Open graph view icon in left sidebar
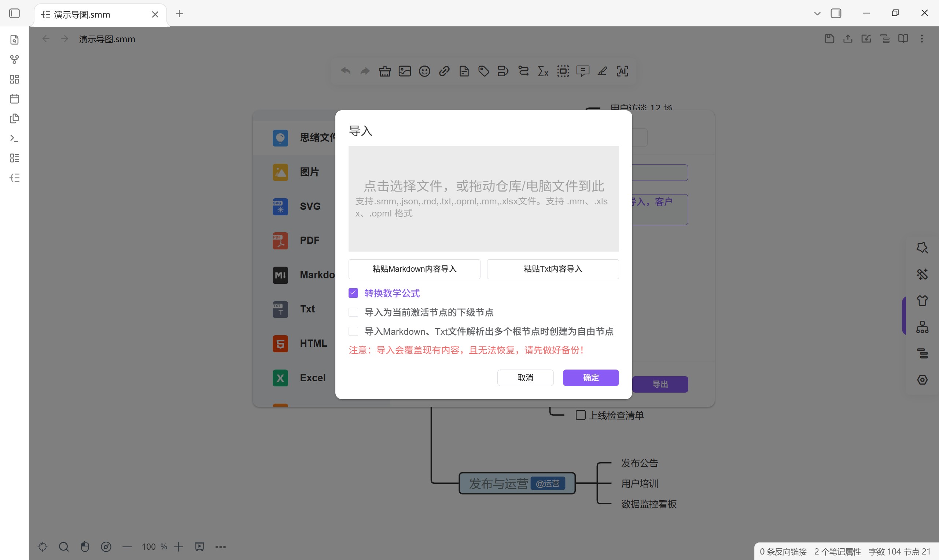Image resolution: width=939 pixels, height=560 pixels. pos(14,59)
